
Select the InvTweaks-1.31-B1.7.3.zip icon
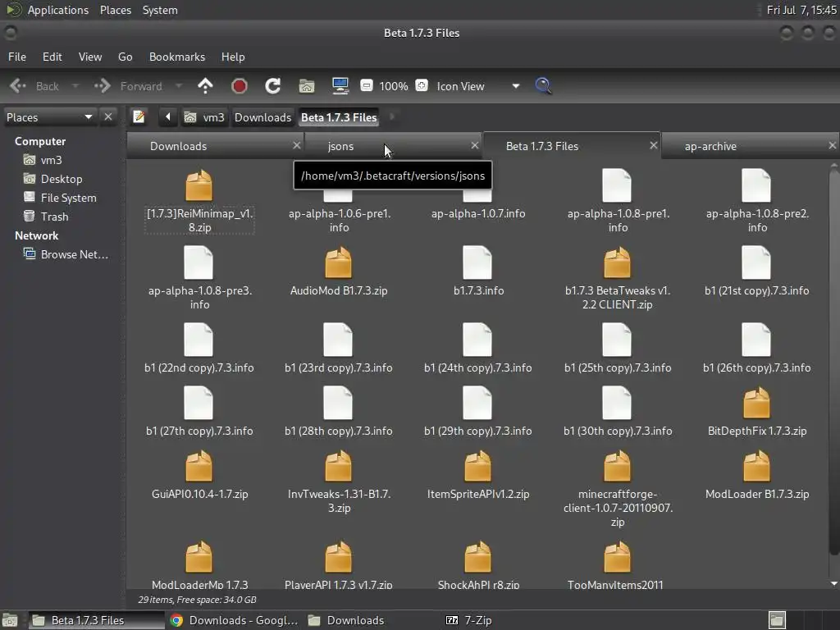[339, 466]
